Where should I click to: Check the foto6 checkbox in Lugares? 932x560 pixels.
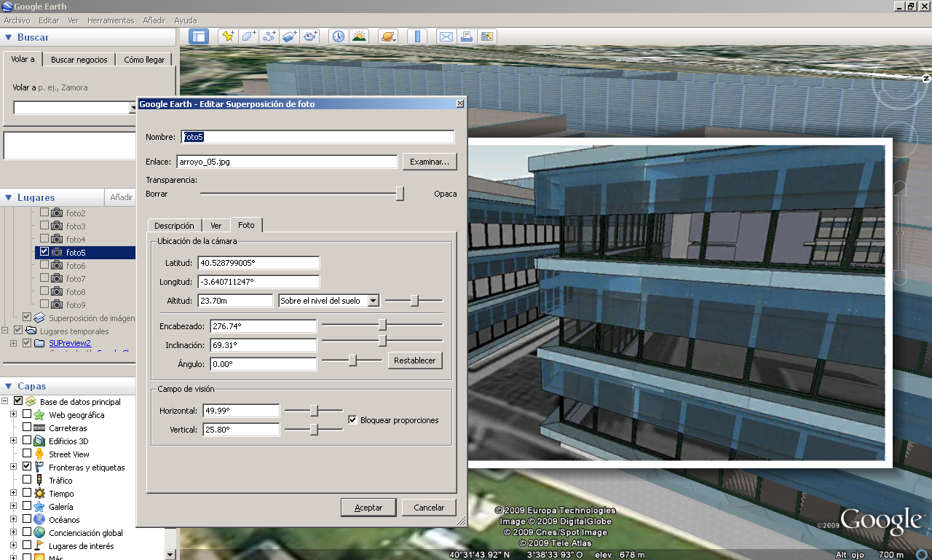pos(44,266)
